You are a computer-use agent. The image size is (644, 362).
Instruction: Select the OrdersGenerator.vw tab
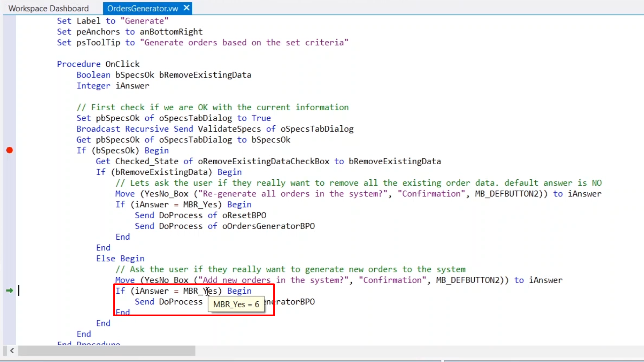point(143,8)
